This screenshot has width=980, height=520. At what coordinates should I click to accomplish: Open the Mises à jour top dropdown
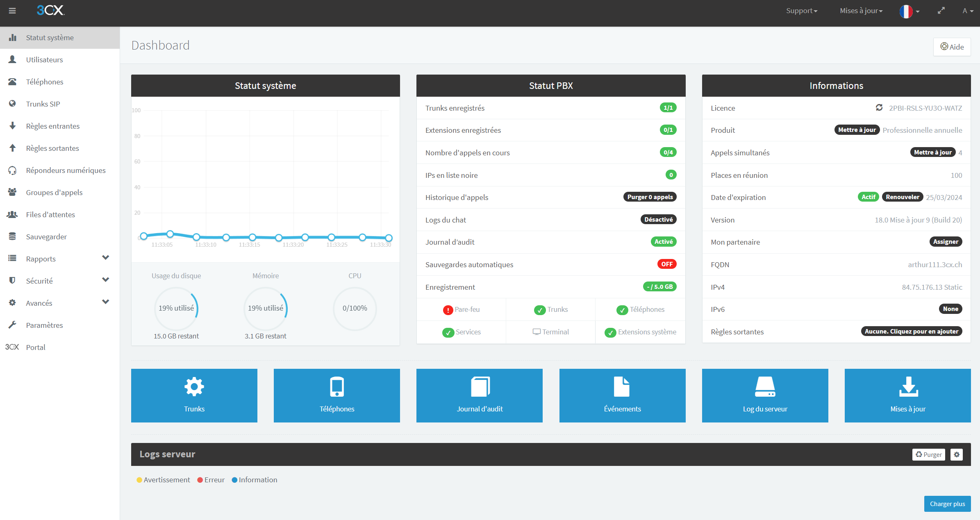coord(861,11)
